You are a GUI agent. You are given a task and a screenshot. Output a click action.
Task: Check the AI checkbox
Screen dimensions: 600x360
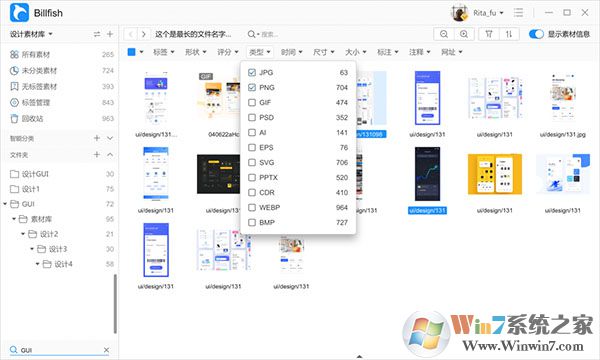[x=252, y=132]
